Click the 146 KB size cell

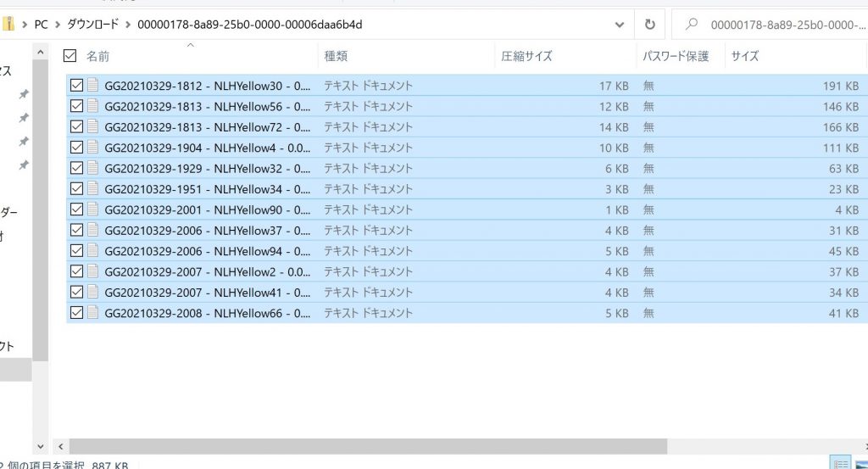coord(840,106)
